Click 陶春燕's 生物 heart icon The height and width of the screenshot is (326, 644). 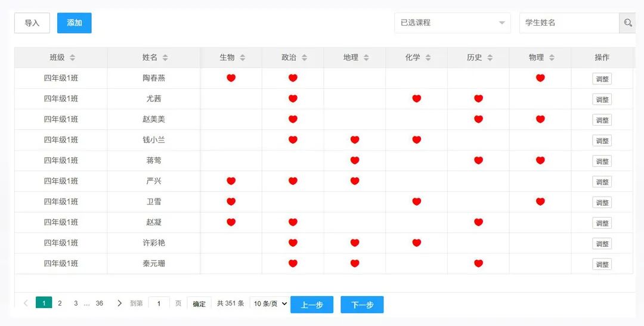pos(231,78)
